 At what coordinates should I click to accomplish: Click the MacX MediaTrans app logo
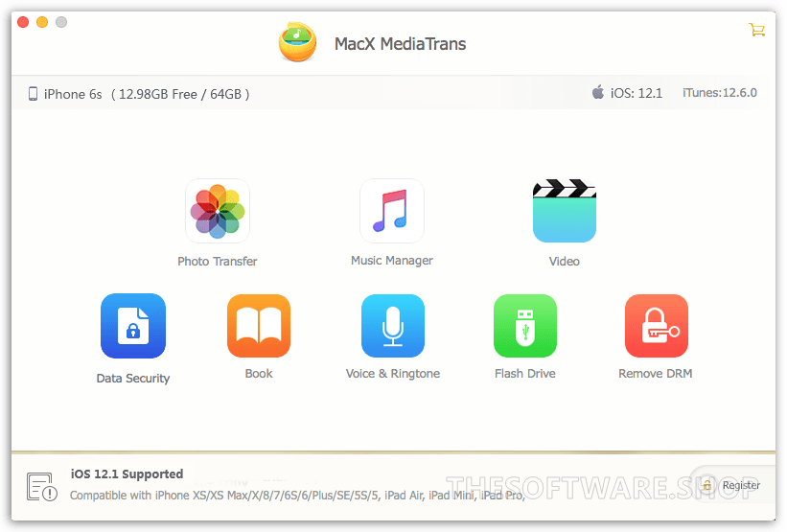[x=297, y=42]
